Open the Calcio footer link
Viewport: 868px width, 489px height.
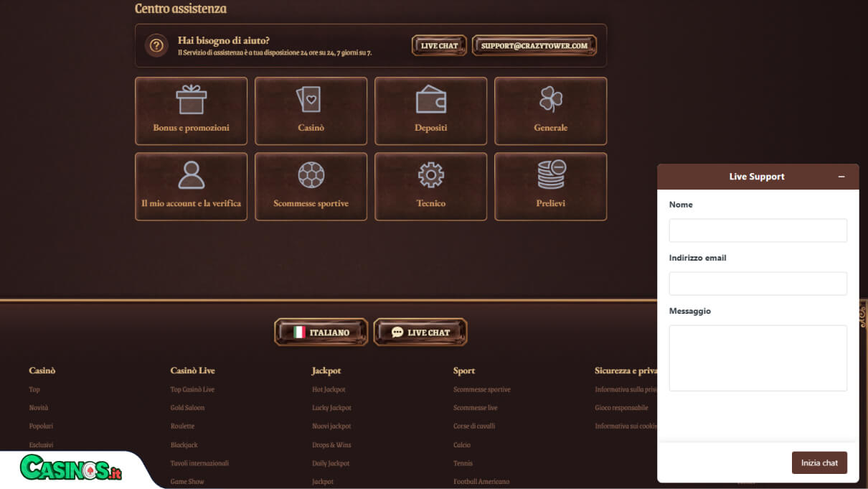(462, 445)
